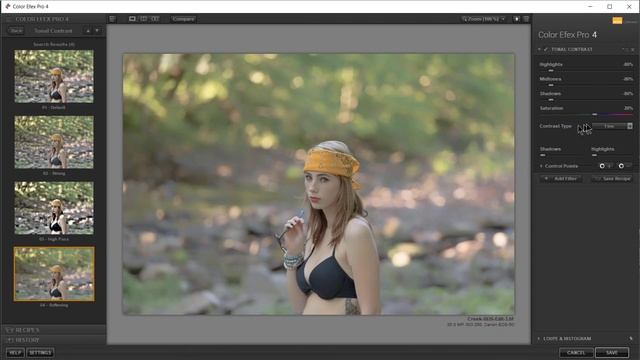640x360 pixels.
Task: Select the 03 - High Pass preset thumbnail
Action: coord(54,208)
